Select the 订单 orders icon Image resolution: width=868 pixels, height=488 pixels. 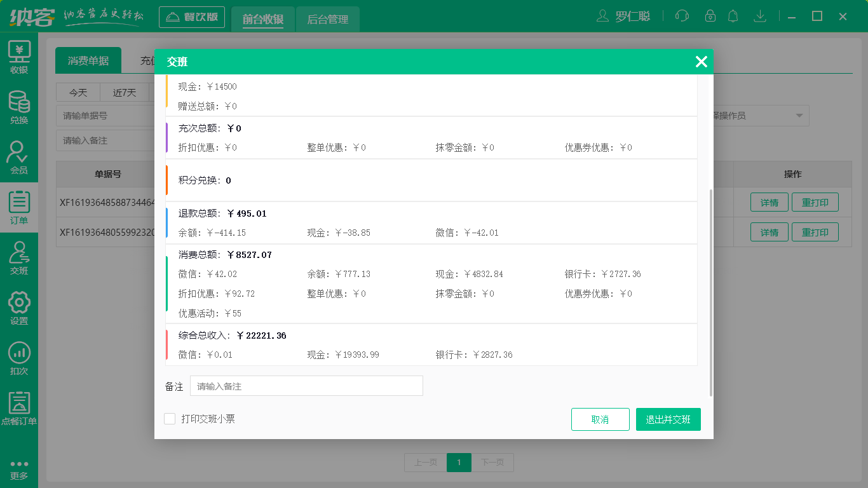[x=19, y=207]
